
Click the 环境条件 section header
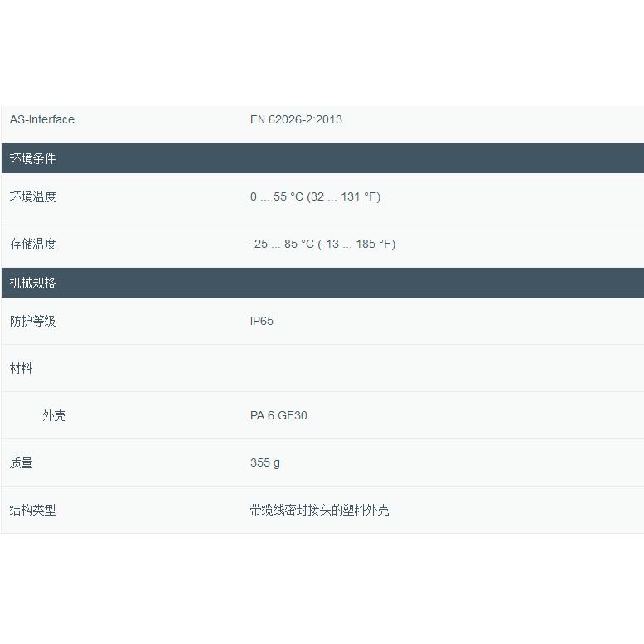coord(322,158)
